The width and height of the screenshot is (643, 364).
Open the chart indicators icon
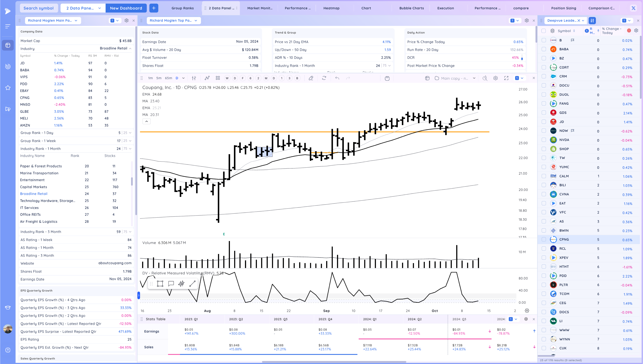click(207, 78)
